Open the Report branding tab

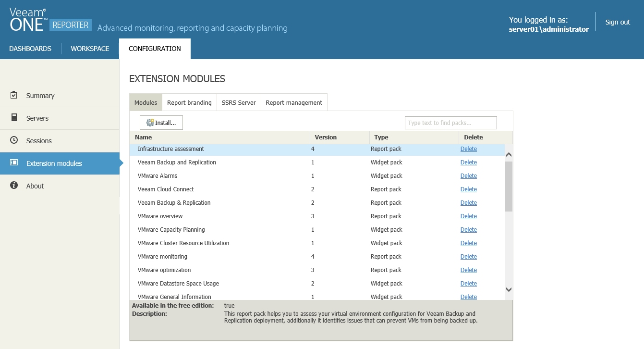[189, 102]
